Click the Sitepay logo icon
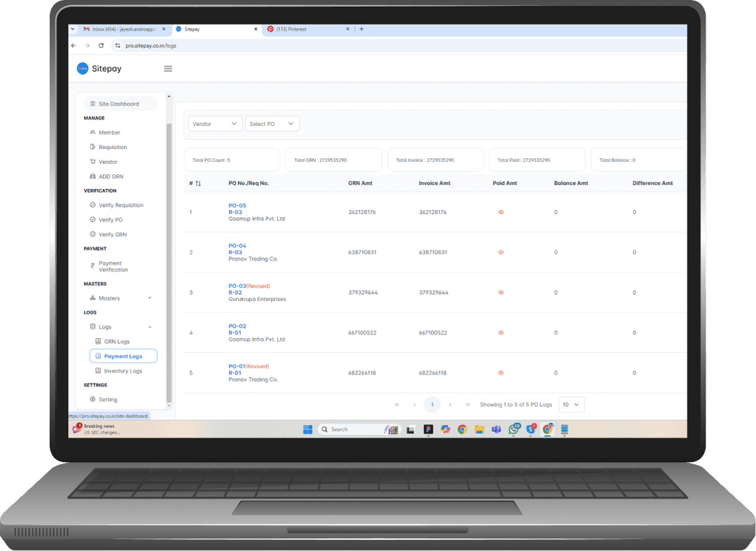Image resolution: width=756 pixels, height=551 pixels. point(83,69)
